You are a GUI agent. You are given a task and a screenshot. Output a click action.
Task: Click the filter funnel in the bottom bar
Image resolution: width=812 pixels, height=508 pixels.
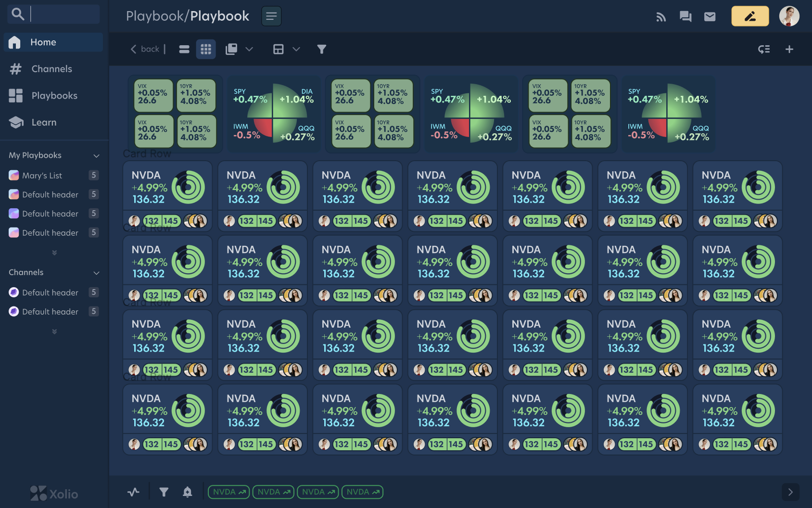164,492
